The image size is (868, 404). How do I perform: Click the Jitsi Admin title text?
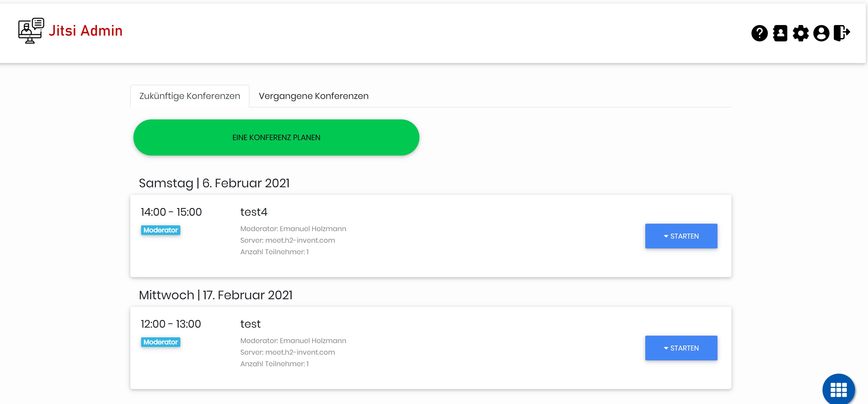click(x=85, y=31)
